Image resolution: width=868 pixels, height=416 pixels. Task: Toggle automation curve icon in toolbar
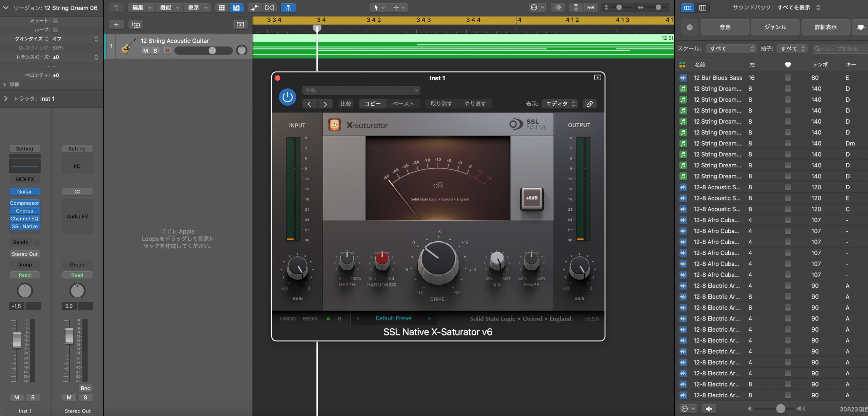(x=255, y=7)
